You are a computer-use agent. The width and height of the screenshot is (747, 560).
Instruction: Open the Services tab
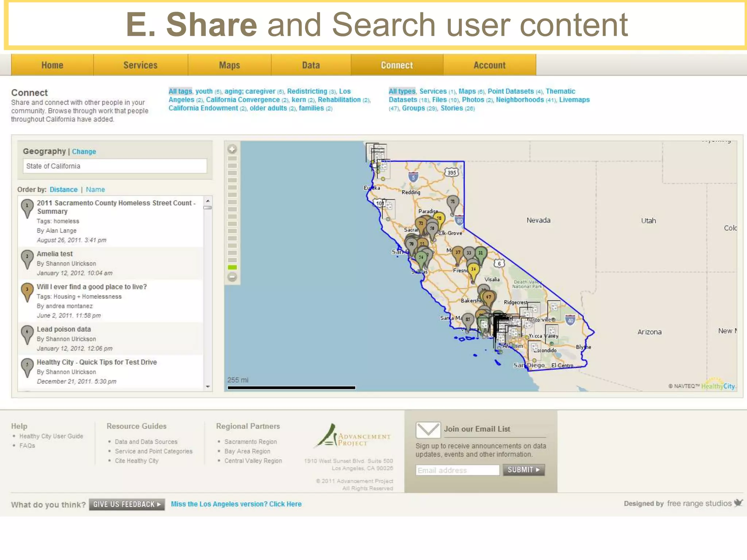click(140, 65)
